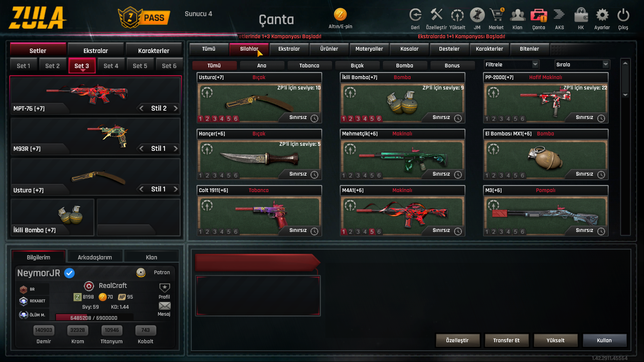Select the Colt 1911[+6] weapon thumbnail
The width and height of the screenshot is (644, 362).
click(x=259, y=216)
